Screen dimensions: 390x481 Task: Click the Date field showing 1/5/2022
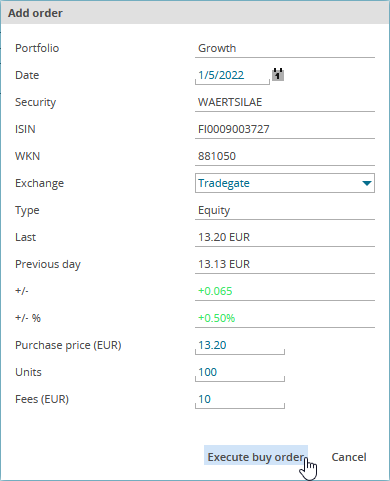232,75
